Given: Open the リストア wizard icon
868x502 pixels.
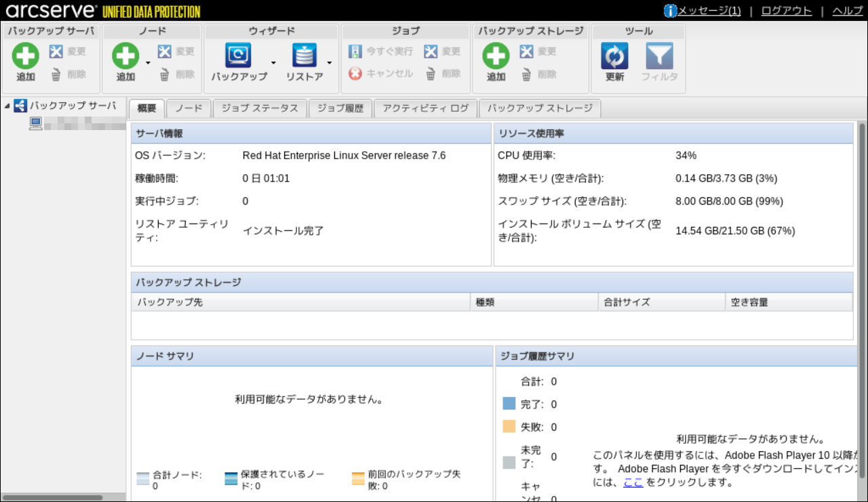Looking at the screenshot, I should click(304, 56).
